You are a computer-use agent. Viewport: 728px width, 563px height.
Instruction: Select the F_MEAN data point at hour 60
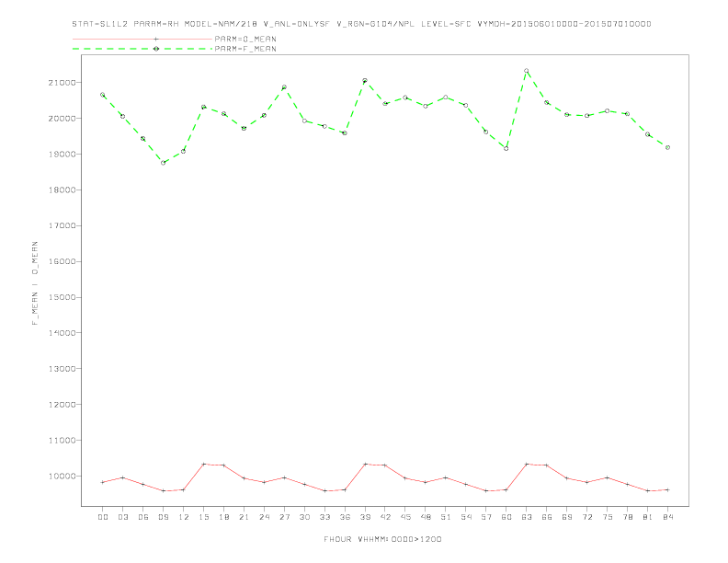(506, 149)
